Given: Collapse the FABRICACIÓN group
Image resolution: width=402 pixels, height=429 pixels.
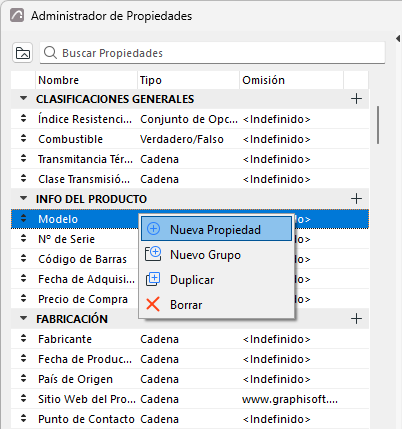Looking at the screenshot, I should (x=23, y=318).
